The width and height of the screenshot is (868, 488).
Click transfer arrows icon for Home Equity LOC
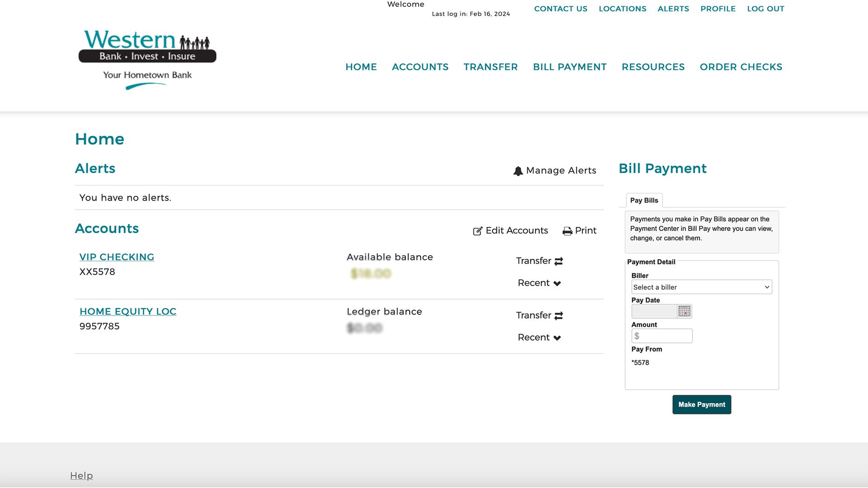(x=559, y=315)
